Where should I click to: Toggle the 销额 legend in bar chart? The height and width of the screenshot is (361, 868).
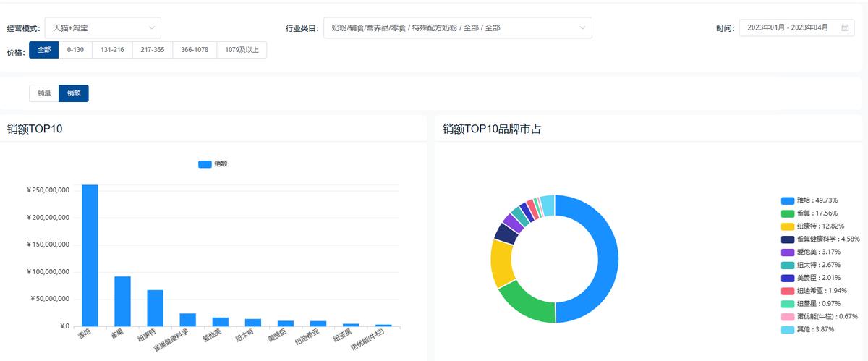[213, 164]
